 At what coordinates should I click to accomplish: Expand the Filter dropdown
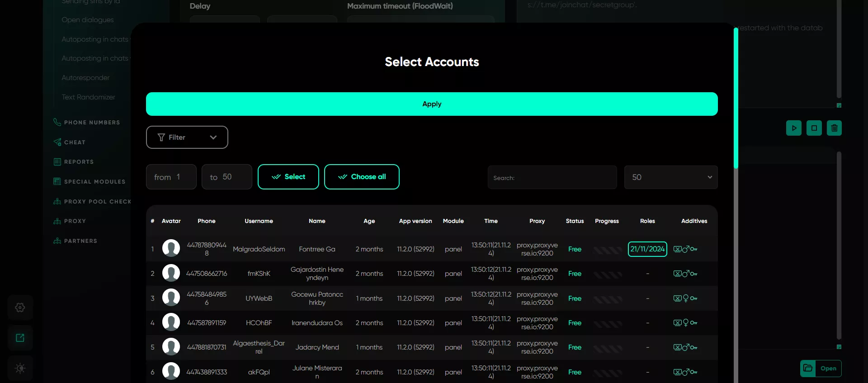[x=187, y=137]
